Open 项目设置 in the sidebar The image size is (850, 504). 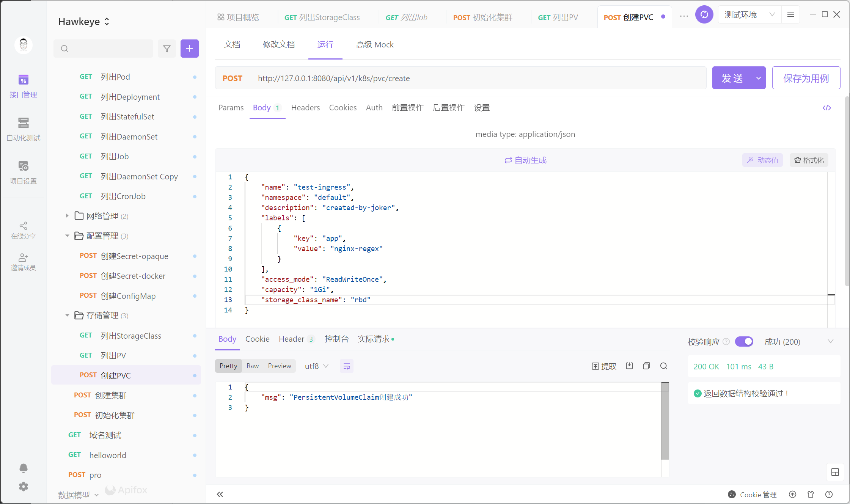click(23, 173)
